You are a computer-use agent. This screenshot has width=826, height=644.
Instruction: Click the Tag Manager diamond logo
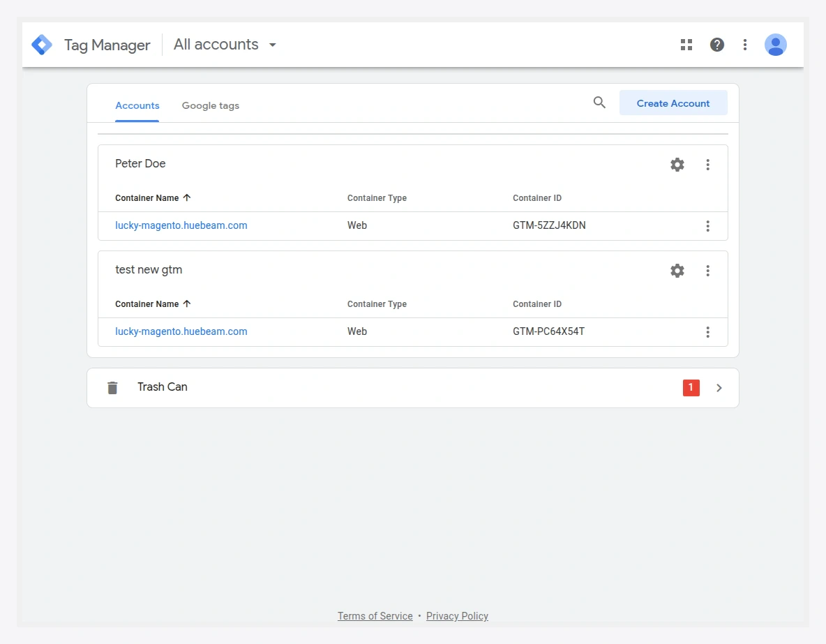(x=42, y=45)
